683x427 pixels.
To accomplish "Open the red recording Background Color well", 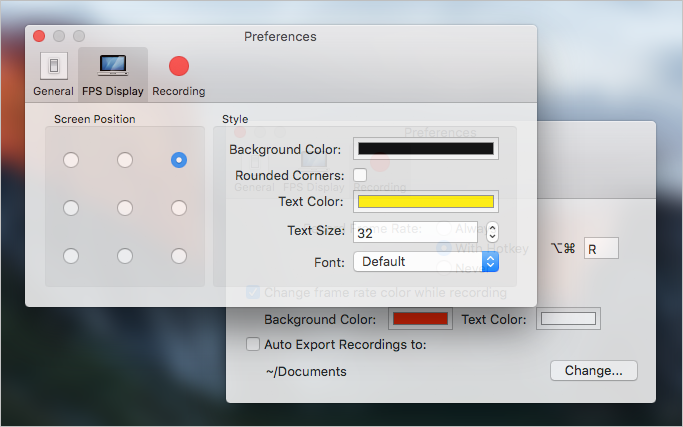I will [420, 319].
